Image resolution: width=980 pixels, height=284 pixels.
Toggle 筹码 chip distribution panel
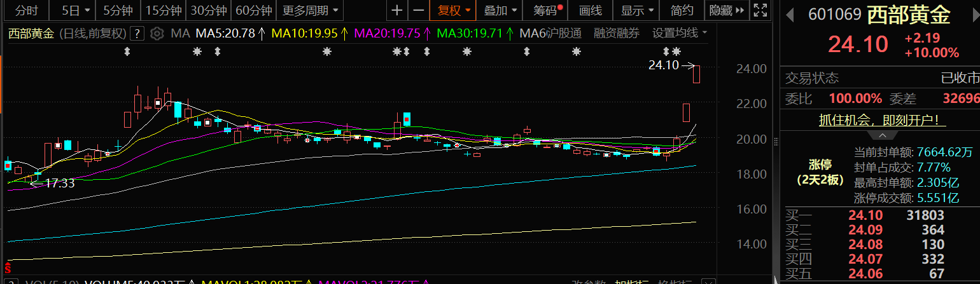pyautogui.click(x=547, y=10)
